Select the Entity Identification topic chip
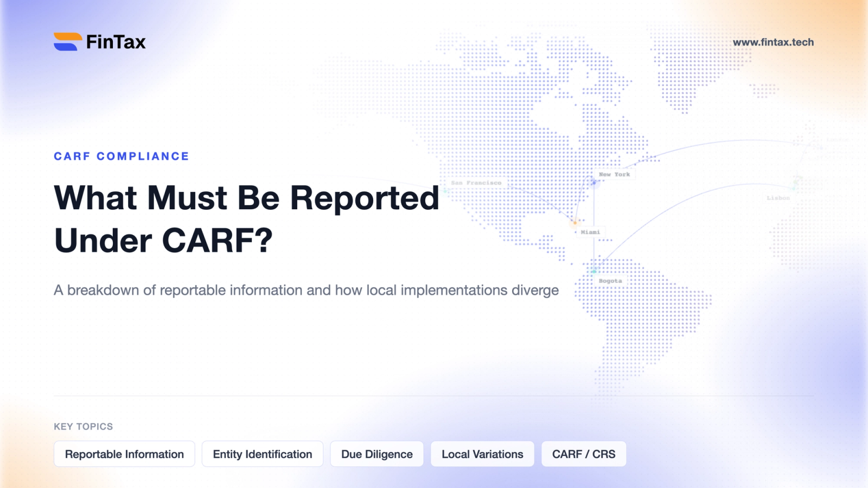Viewport: 868px width, 488px height. 263,454
